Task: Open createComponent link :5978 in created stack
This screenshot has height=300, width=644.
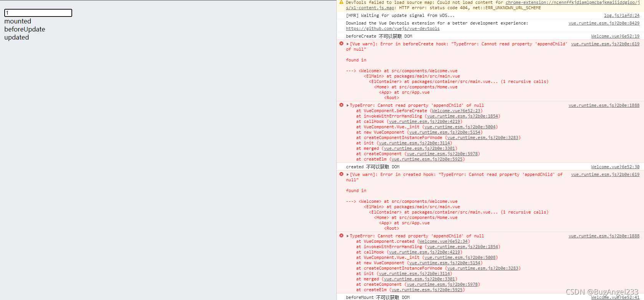Action: (442, 285)
